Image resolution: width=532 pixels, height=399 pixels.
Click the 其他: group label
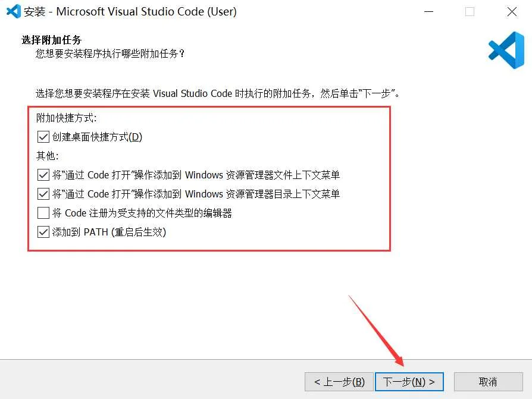tap(48, 156)
